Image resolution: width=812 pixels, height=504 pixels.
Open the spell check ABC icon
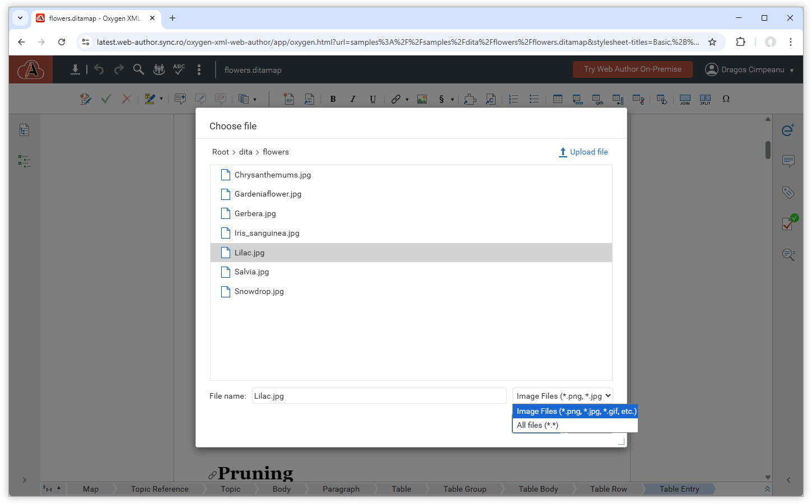[179, 69]
